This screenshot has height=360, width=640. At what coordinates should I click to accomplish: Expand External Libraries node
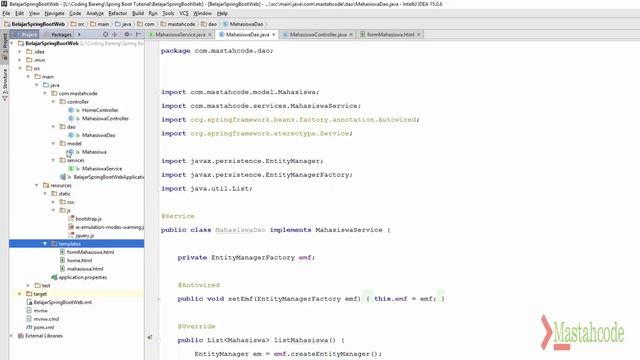tap(12, 336)
